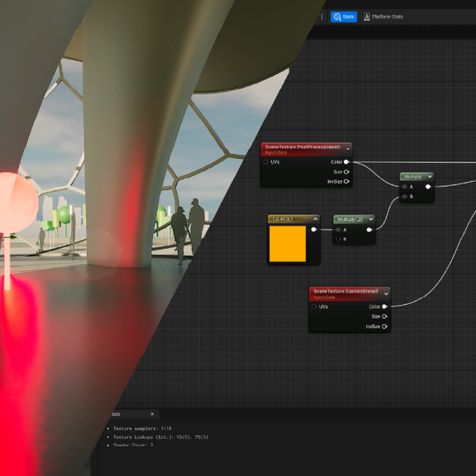This screenshot has height=476, width=476.
Task: Click the CustomStencil Color output pin
Action: [385, 306]
